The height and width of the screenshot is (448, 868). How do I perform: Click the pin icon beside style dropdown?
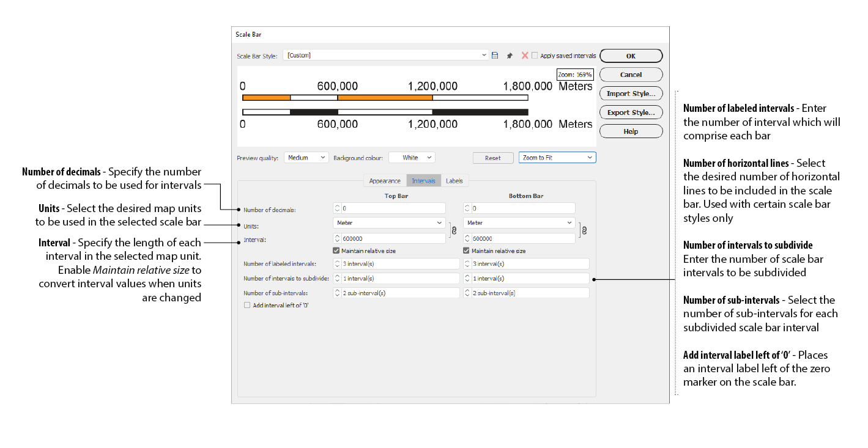click(510, 56)
